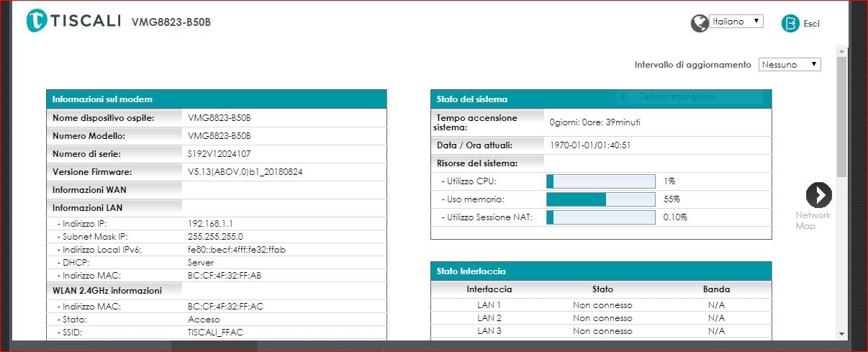Click the Risorse del sistema label
The width and height of the screenshot is (868, 352).
click(x=476, y=163)
